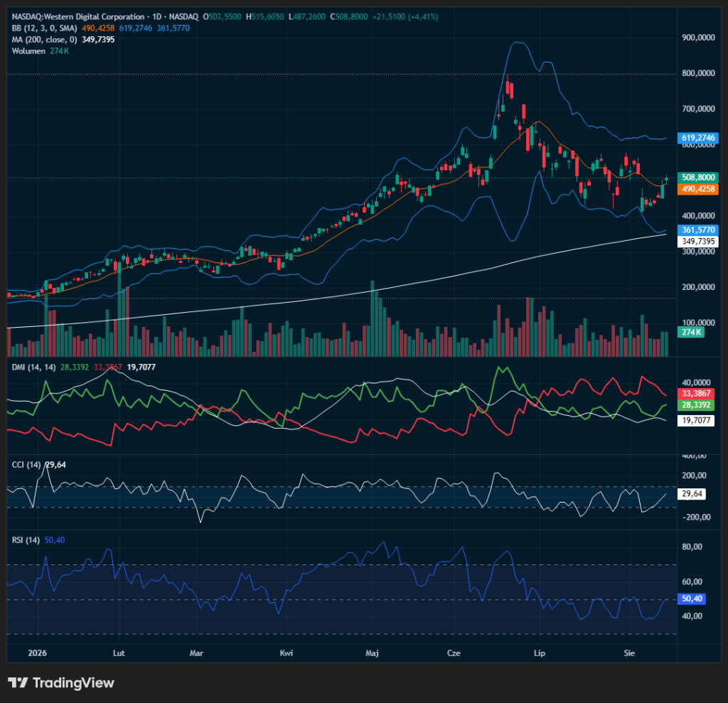Click the white 19,7077 ADX value tag
Image resolution: width=728 pixels, height=703 pixels.
[x=695, y=420]
